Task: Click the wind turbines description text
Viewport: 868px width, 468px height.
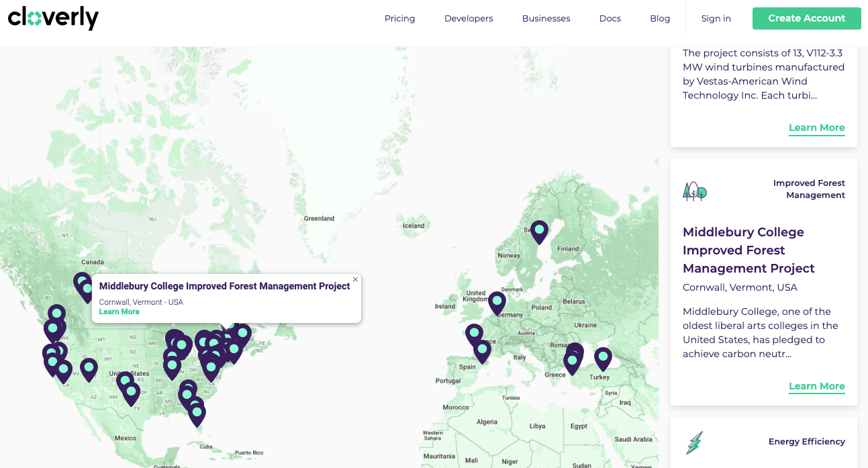Action: click(x=763, y=74)
